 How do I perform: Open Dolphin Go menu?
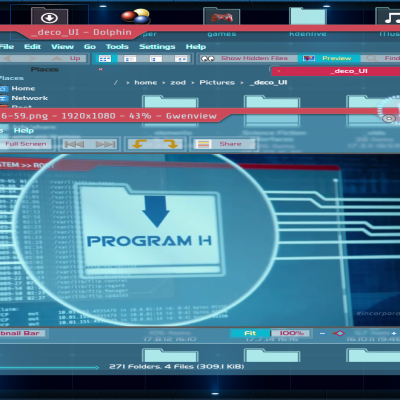(90, 47)
